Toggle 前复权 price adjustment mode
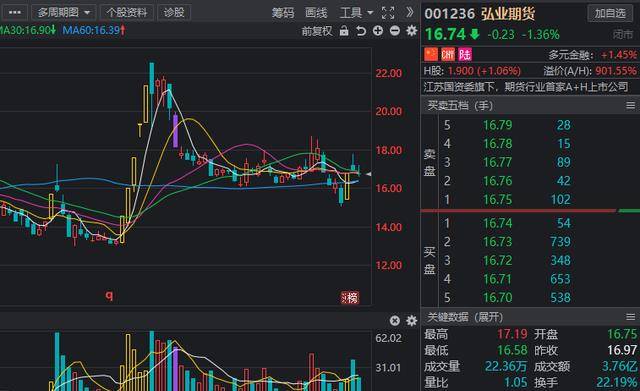 [317, 31]
